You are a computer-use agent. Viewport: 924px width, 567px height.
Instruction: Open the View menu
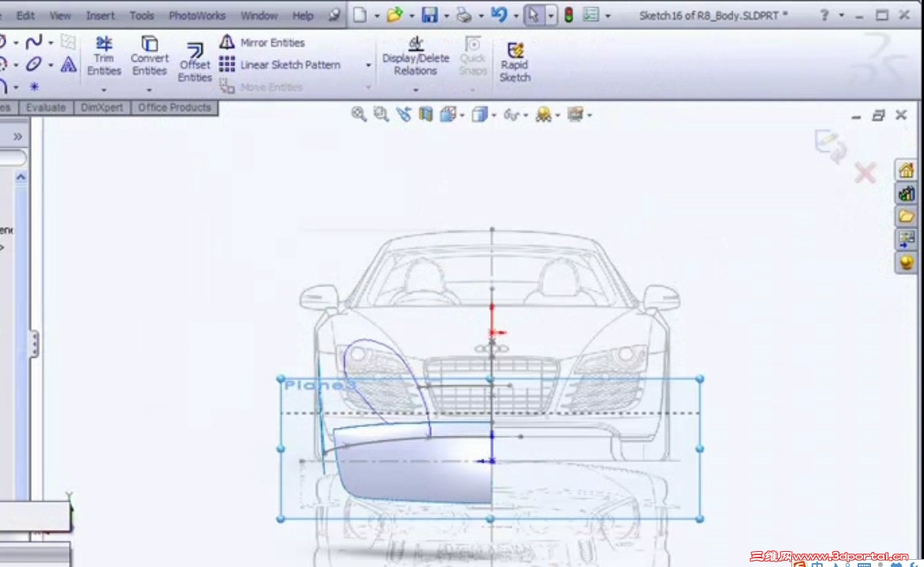59,16
